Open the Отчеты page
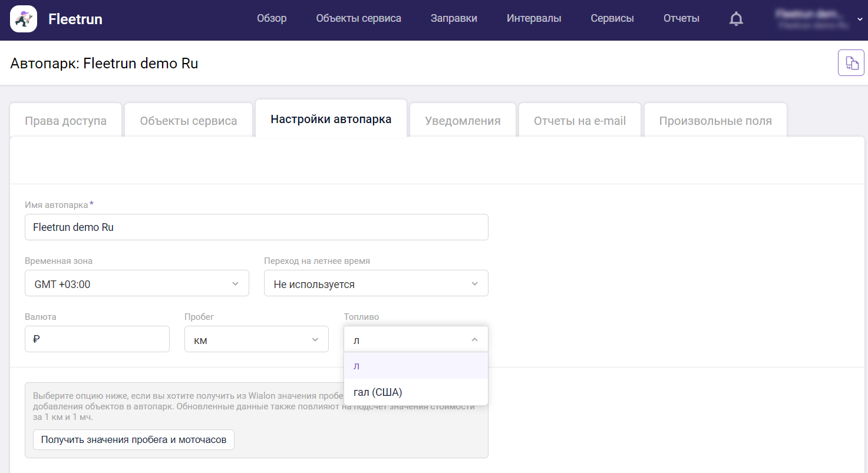This screenshot has width=868, height=473. pyautogui.click(x=681, y=19)
